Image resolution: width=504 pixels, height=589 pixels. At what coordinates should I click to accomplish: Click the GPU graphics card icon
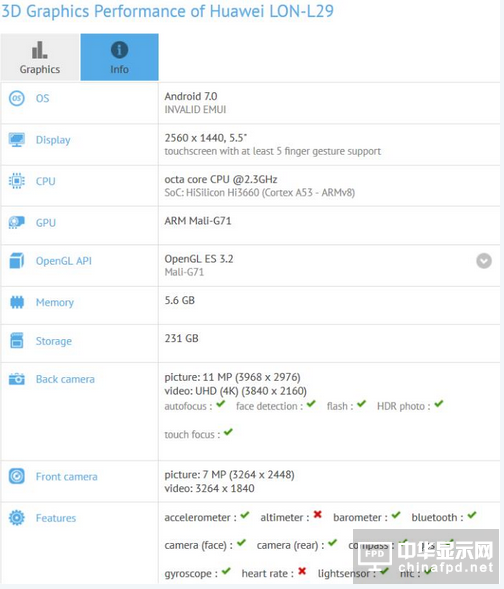[17, 222]
